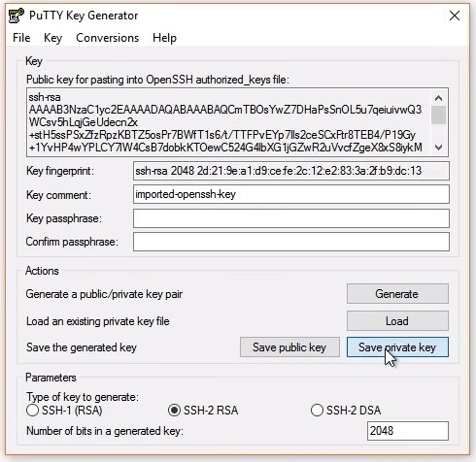Click Save public key button
This screenshot has height=462, width=476.
click(289, 347)
